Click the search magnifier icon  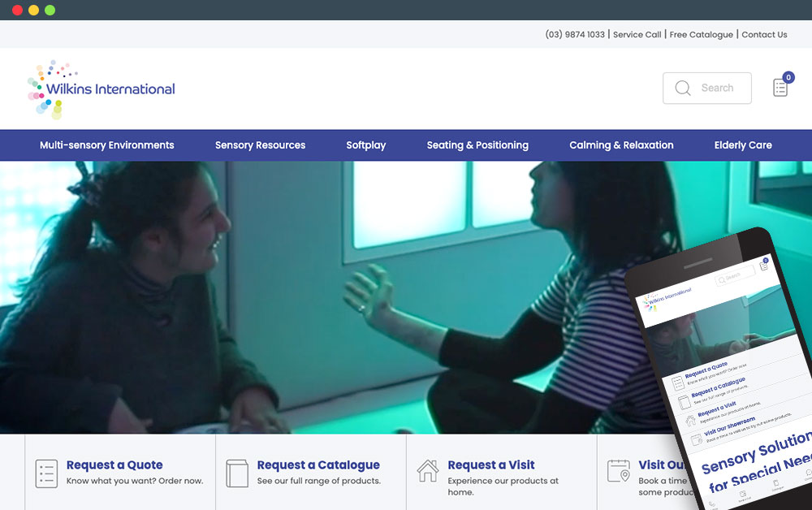click(683, 88)
